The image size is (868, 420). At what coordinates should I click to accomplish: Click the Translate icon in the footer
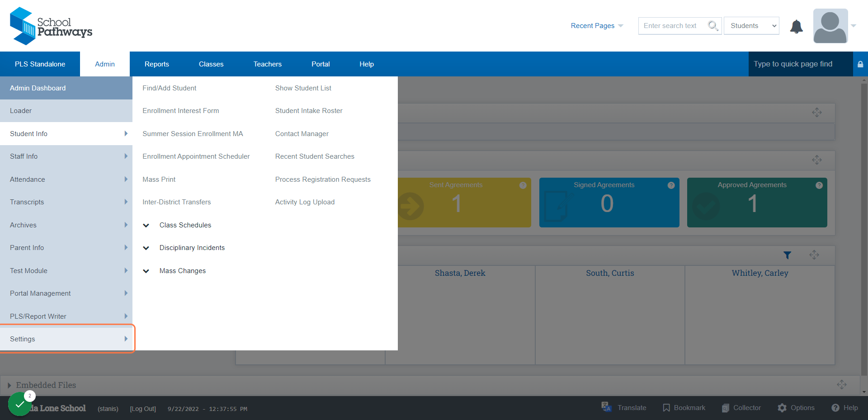(x=606, y=407)
